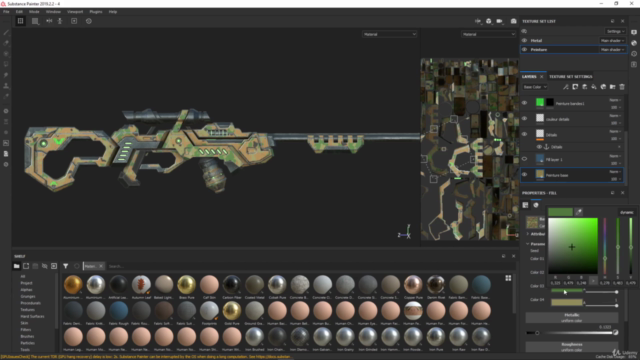Toggle the symmetry icon in top toolbar
This screenshot has height=360, width=640.
tap(49, 21)
